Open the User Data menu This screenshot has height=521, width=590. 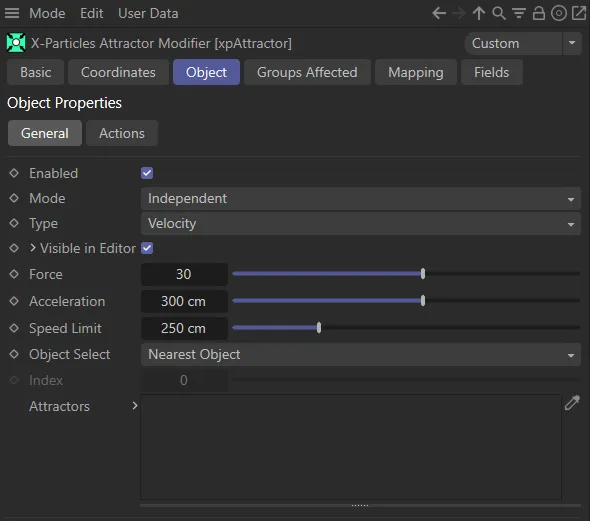pyautogui.click(x=148, y=14)
